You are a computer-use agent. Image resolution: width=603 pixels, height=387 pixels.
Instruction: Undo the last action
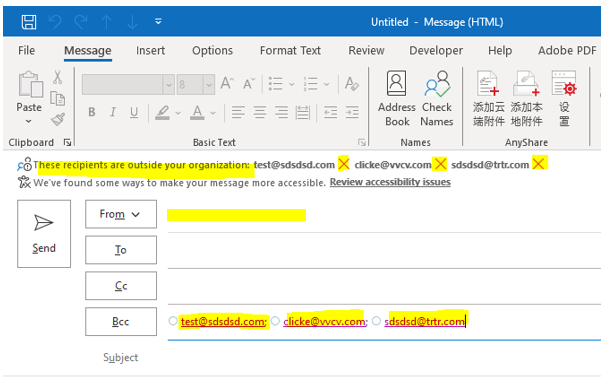click(x=55, y=22)
